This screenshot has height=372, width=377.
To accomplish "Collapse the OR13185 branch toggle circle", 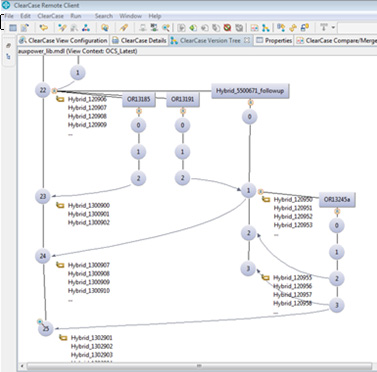I will click(139, 111).
